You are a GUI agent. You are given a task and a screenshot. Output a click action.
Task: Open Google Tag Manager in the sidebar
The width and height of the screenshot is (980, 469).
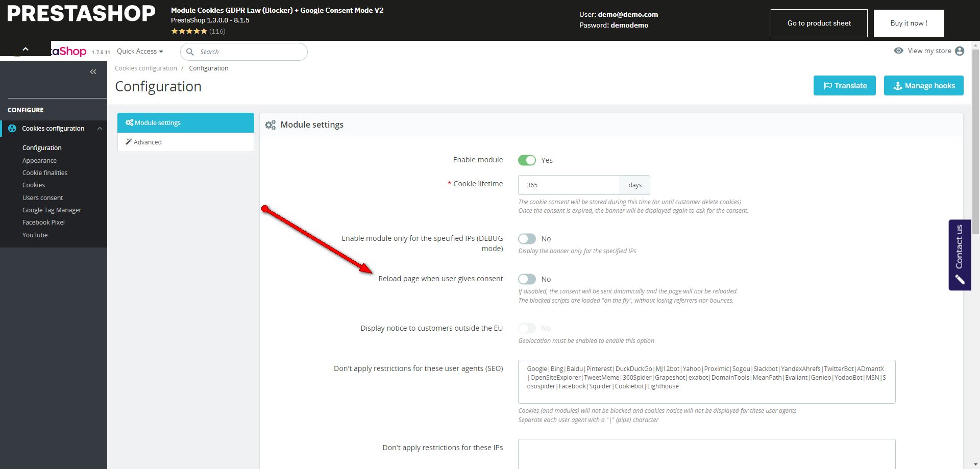[52, 210]
